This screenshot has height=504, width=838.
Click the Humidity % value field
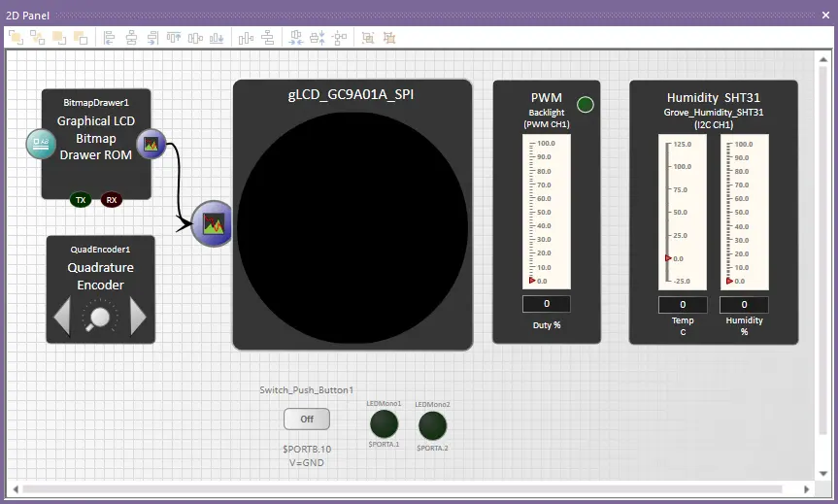tap(744, 305)
